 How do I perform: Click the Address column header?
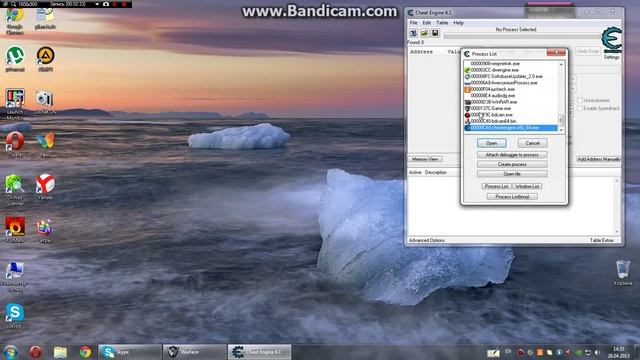422,52
